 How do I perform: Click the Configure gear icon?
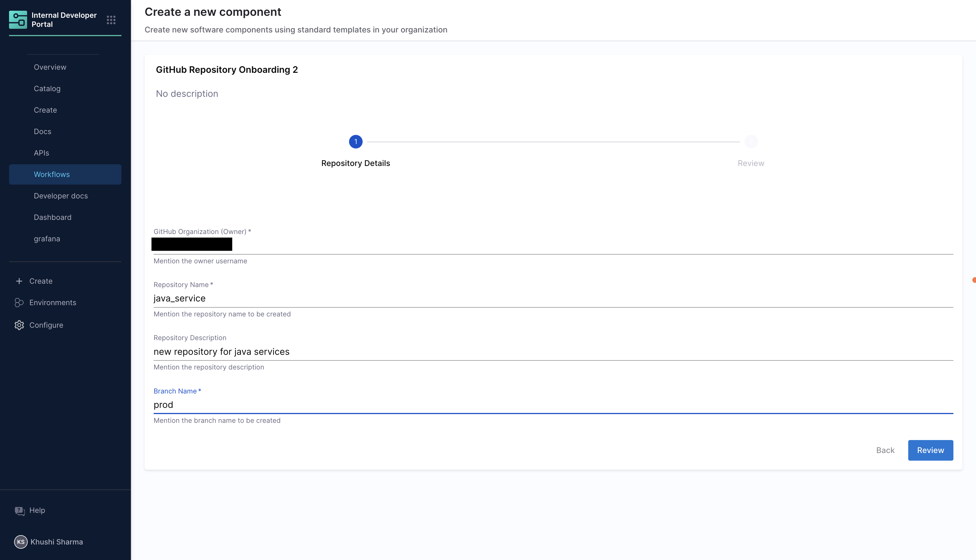pos(19,325)
